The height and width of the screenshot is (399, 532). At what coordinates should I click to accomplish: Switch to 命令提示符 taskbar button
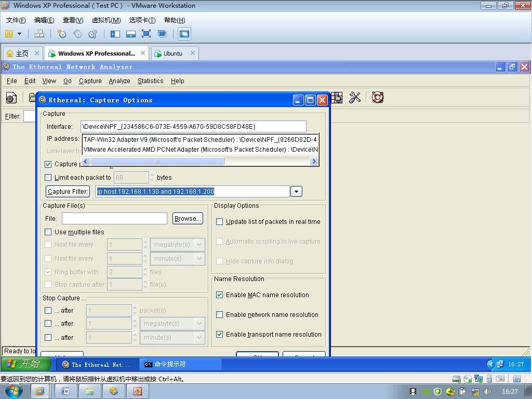pyautogui.click(x=180, y=364)
